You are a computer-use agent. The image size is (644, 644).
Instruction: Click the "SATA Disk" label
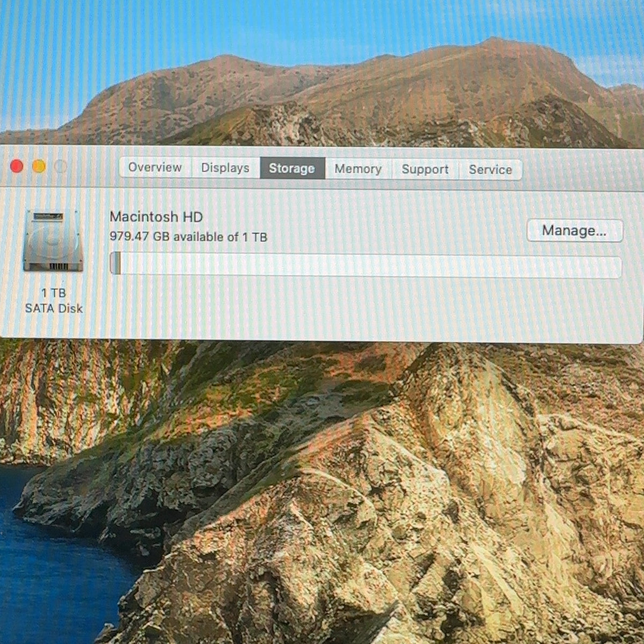[x=54, y=309]
